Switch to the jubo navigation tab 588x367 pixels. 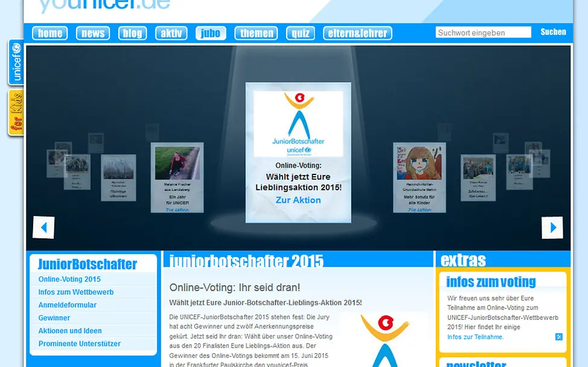coord(211,33)
